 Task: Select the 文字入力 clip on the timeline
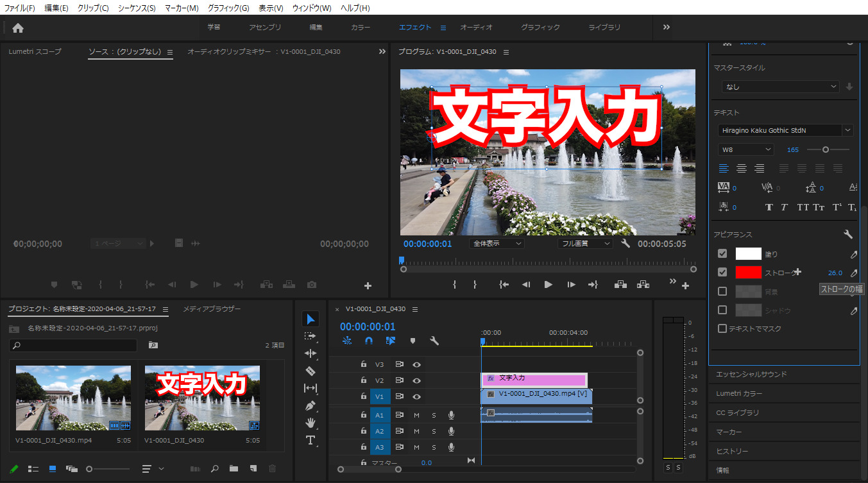click(534, 380)
